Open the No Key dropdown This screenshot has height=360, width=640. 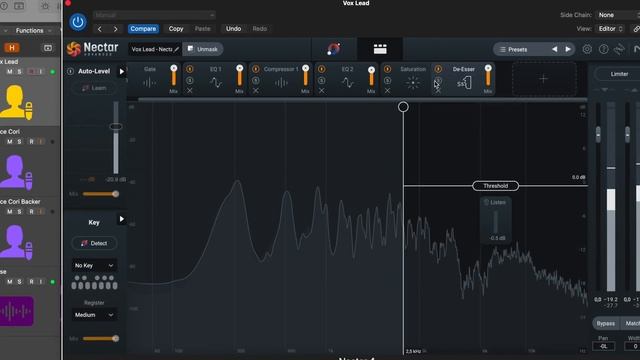pos(94,265)
